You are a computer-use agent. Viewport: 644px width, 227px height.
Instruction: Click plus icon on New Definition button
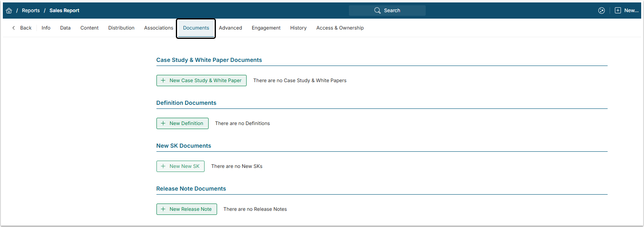(163, 123)
